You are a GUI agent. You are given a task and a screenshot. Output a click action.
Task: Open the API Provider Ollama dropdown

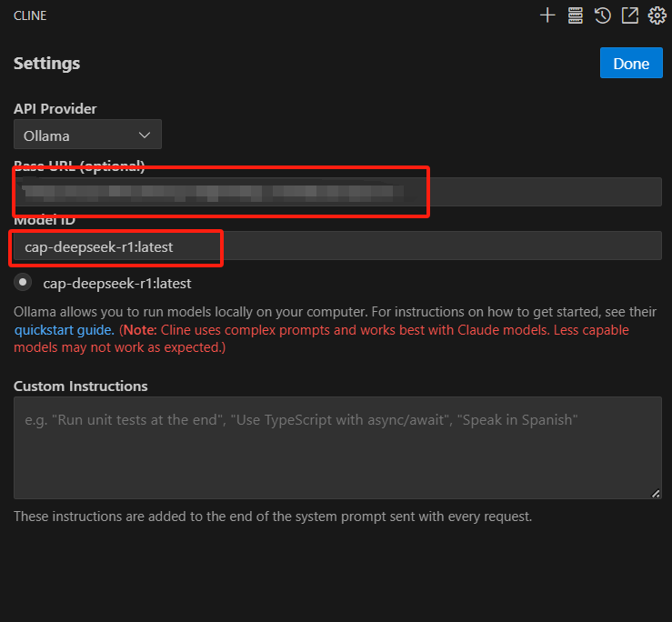[x=87, y=135]
